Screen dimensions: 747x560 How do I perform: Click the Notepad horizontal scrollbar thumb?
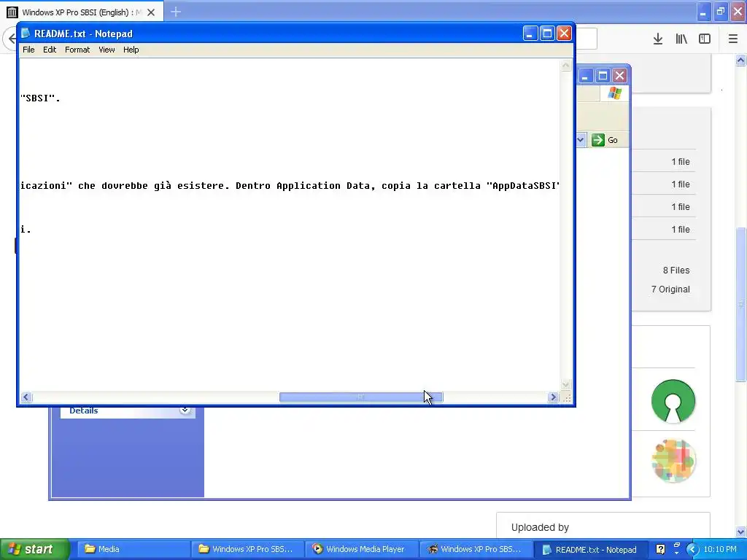pos(361,397)
